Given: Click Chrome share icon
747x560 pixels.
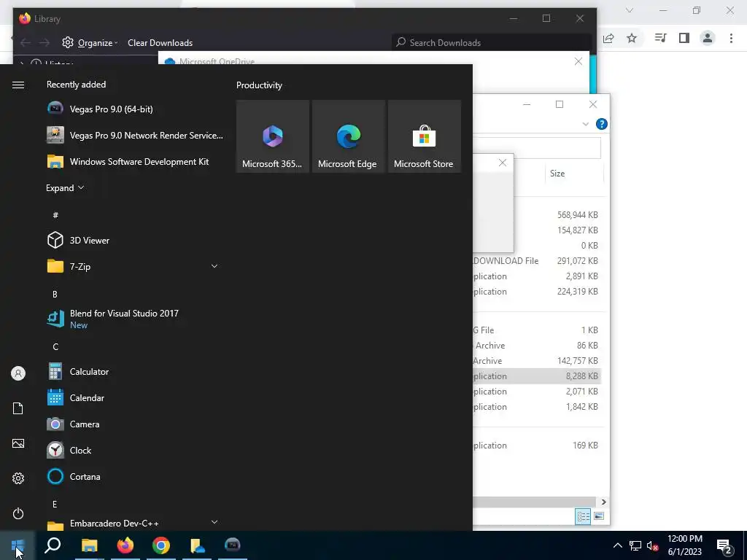Looking at the screenshot, I should (x=608, y=38).
